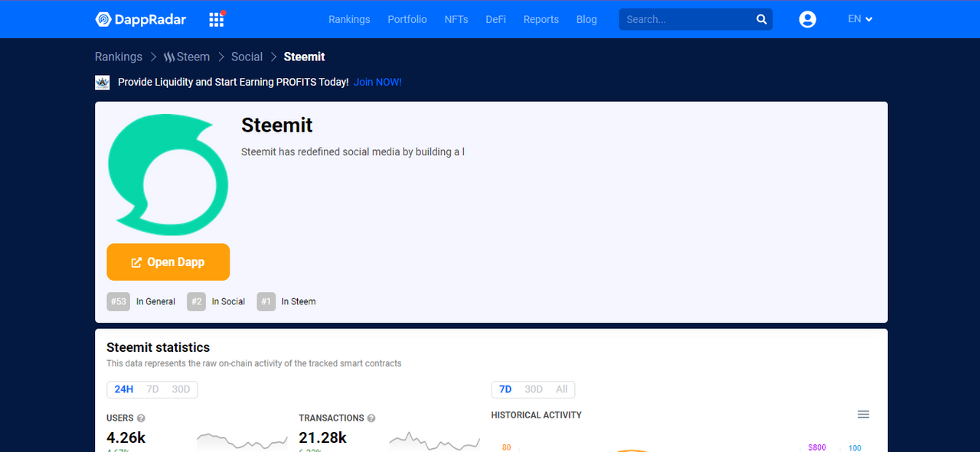Open hamburger menu of Historical Activity chart
This screenshot has width=980, height=452.
coord(864,415)
